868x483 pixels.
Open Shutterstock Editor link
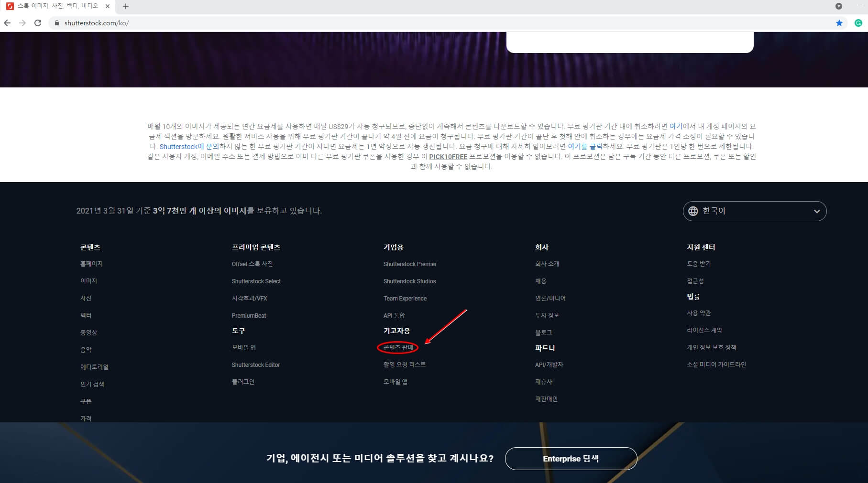[x=256, y=365]
